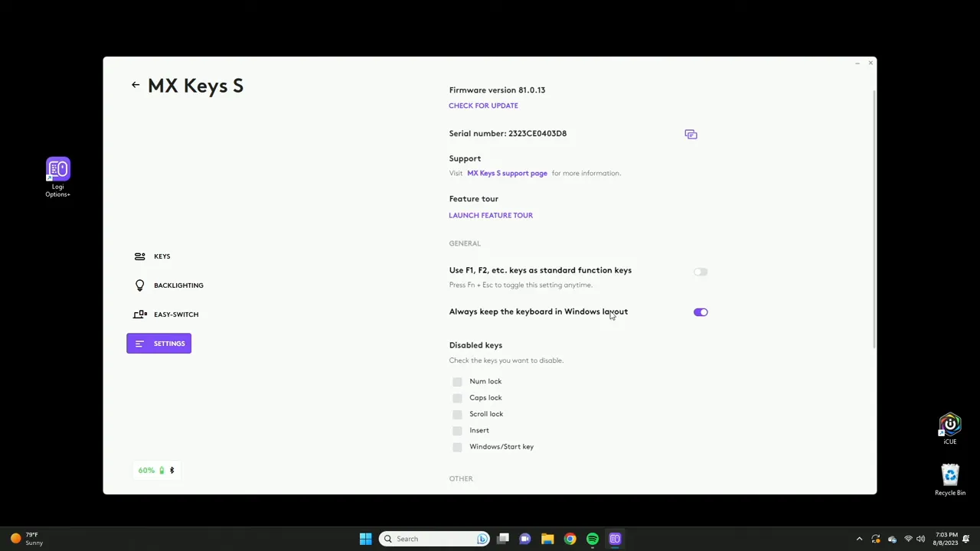Screen dimensions: 980x551
Task: Click LAUNCH FEATURE TOUR
Action: tap(491, 215)
